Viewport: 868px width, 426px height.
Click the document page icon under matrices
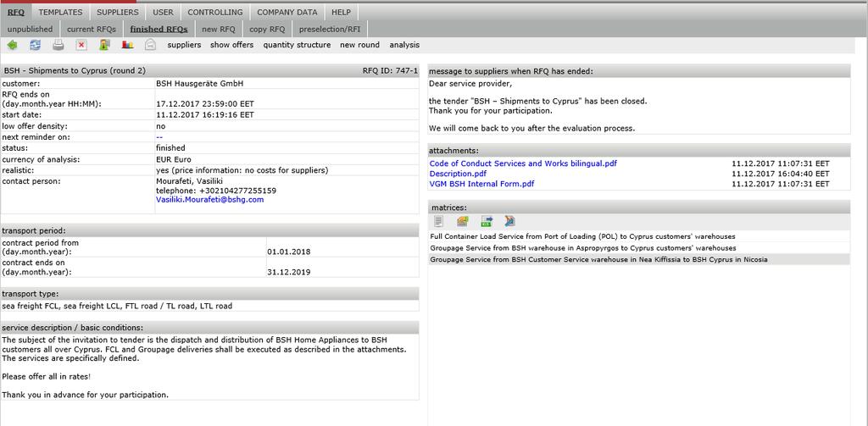[x=439, y=221]
